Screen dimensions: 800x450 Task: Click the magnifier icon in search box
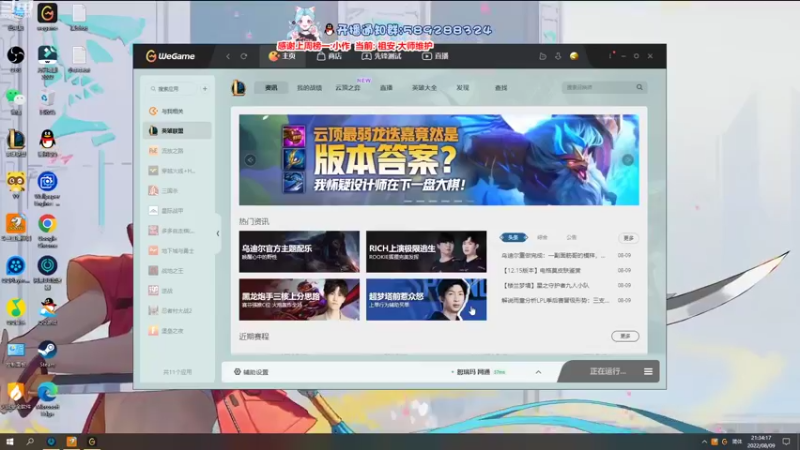639,87
